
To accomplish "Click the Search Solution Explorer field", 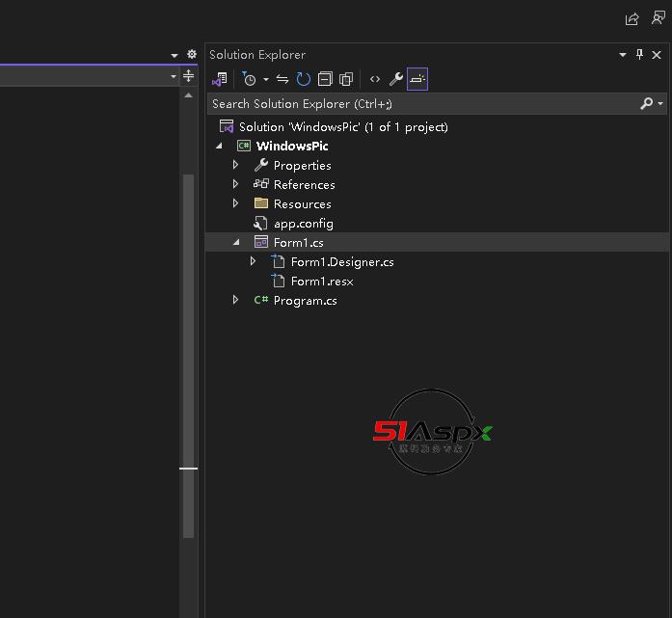I will point(415,103).
